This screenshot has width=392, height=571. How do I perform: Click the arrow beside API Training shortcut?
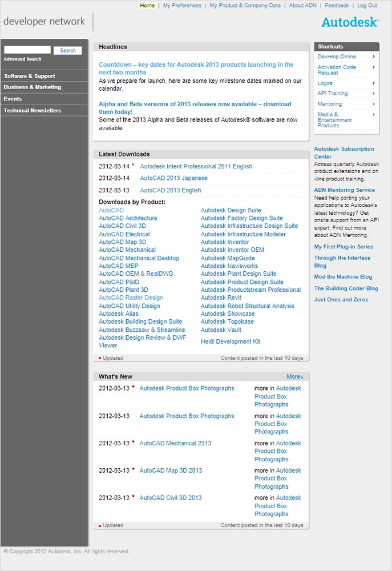374,93
